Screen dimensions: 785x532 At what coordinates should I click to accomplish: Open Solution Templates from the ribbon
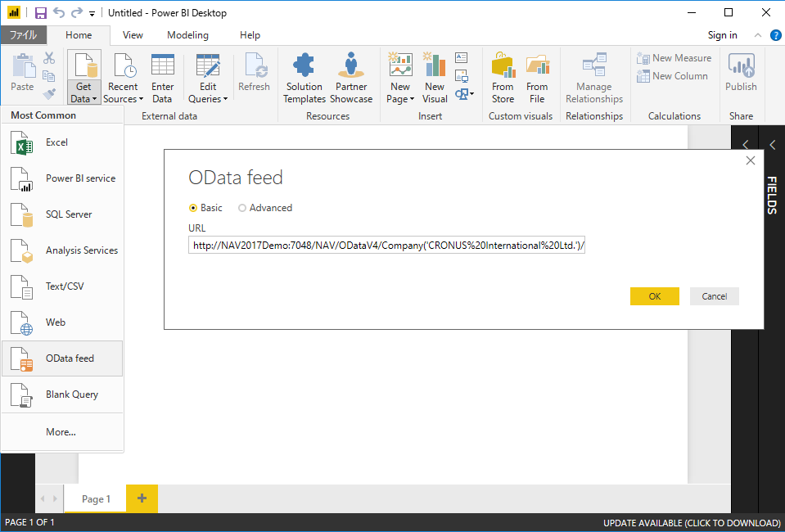click(305, 78)
